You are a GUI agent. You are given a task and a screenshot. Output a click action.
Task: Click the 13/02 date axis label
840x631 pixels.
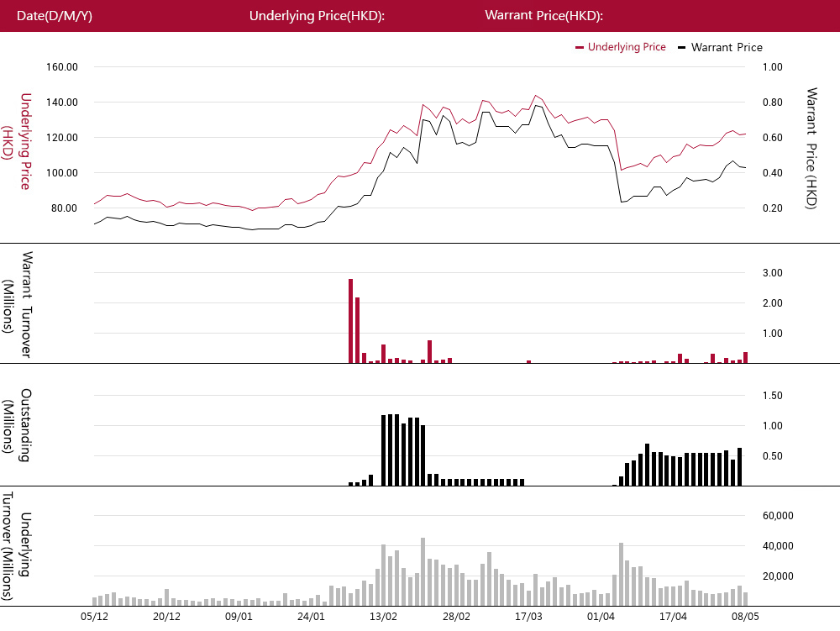(x=384, y=617)
